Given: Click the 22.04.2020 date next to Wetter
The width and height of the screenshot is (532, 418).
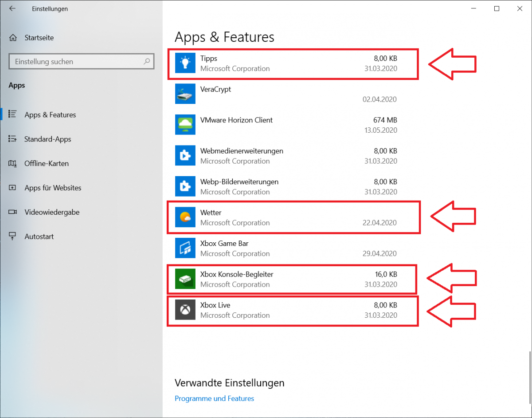Looking at the screenshot, I should click(x=379, y=223).
